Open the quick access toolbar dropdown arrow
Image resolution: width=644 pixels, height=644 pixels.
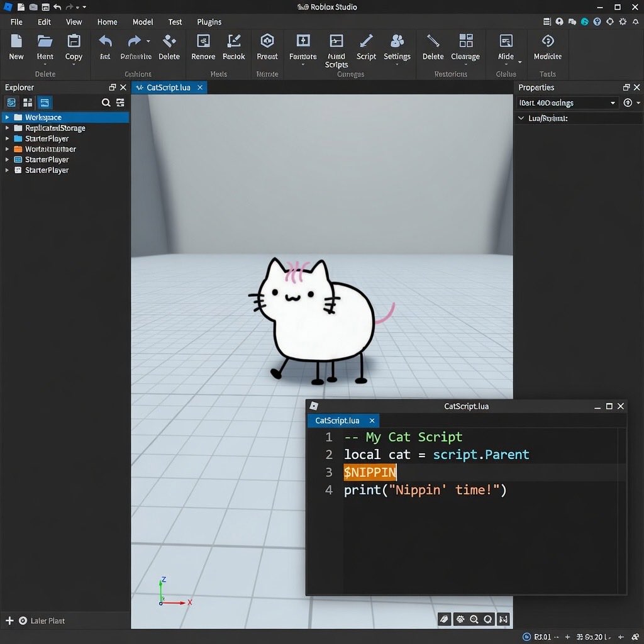pos(84,7)
